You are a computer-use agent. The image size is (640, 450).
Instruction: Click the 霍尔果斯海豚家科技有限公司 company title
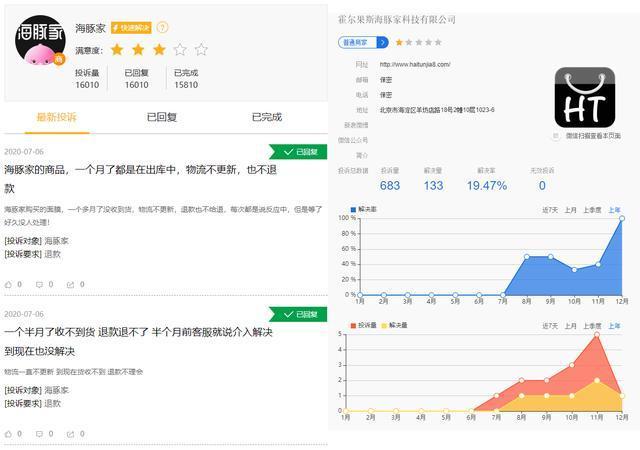396,19
